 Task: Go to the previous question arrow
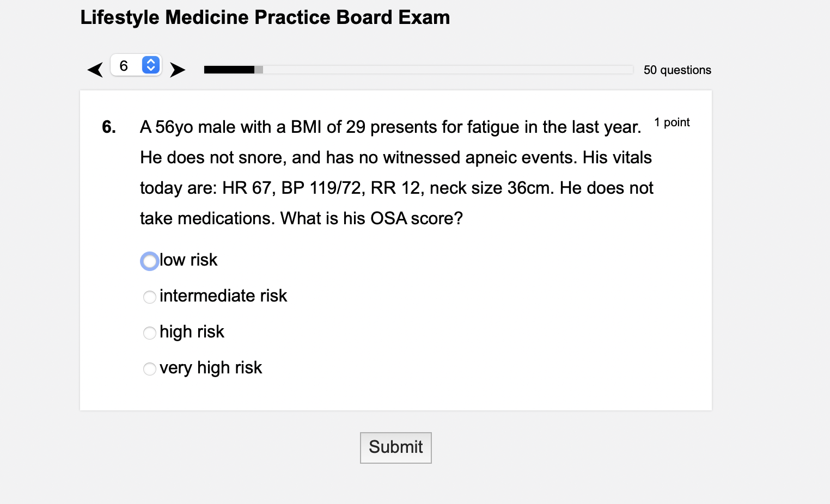95,70
